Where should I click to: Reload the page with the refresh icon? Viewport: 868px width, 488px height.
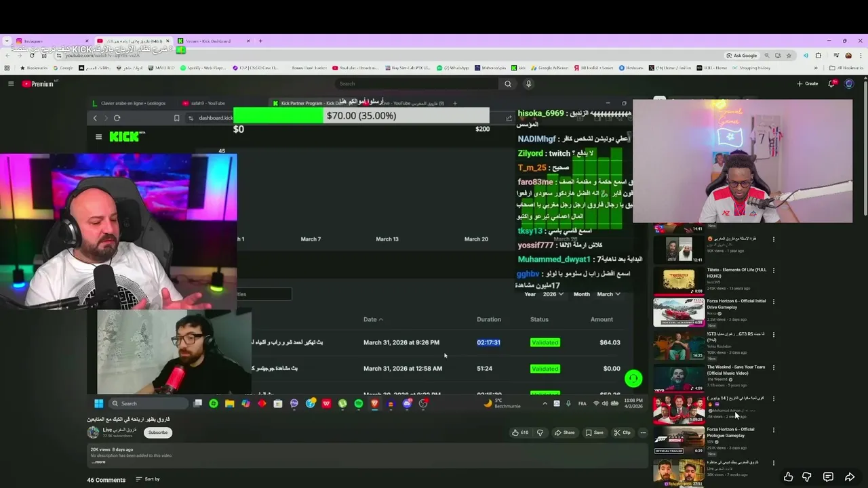tap(32, 56)
